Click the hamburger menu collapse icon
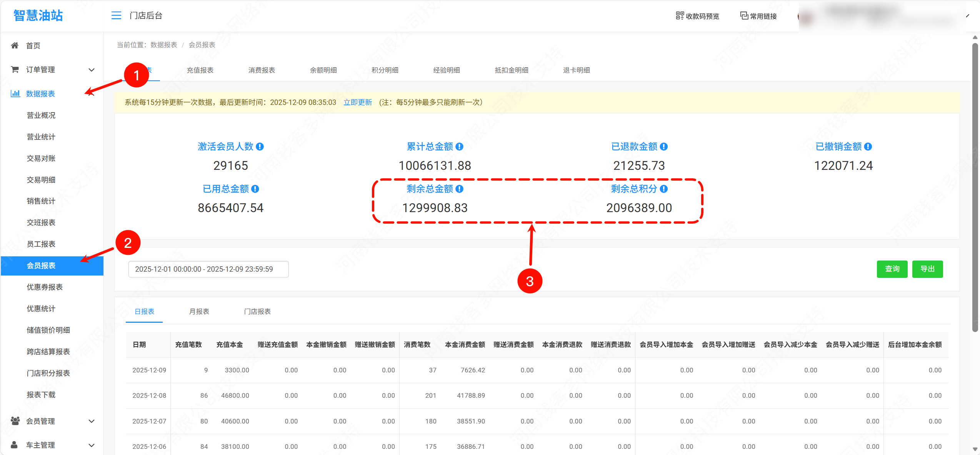Screen dimensions: 980x455 tap(116, 15)
